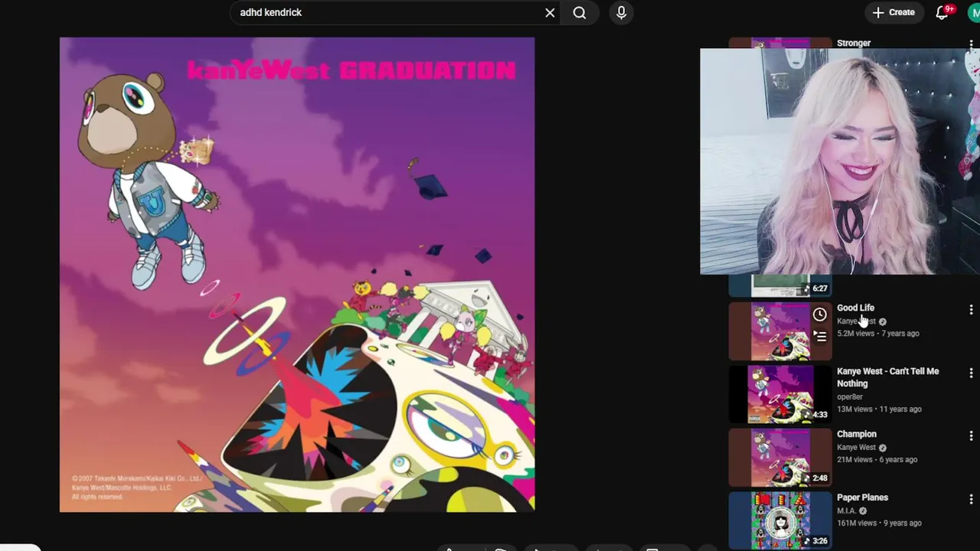This screenshot has width=980, height=551.
Task: Open Can't Tell Me Nothing thumbnail
Action: 779,395
